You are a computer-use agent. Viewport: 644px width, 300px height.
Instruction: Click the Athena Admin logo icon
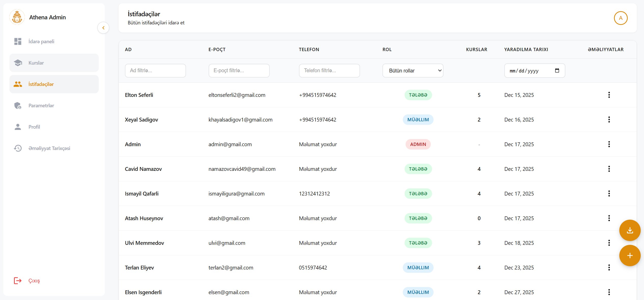coord(17,17)
